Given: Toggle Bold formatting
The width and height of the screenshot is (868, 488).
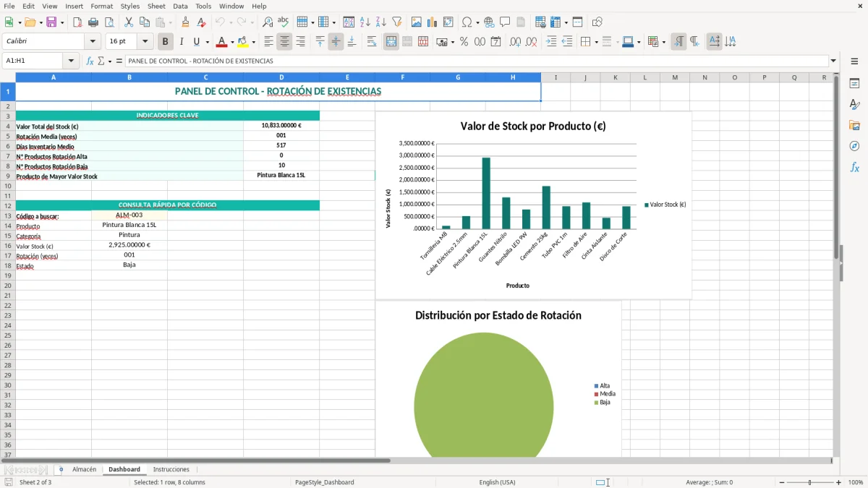Looking at the screenshot, I should [166, 42].
